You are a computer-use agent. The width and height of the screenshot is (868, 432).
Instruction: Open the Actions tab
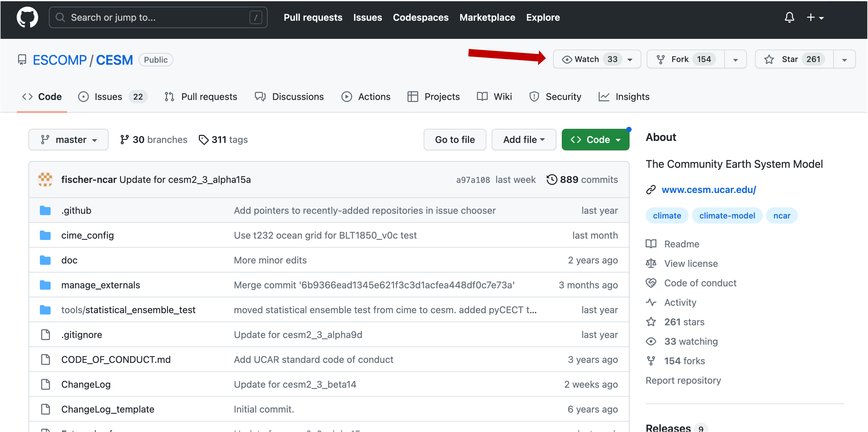tap(366, 96)
